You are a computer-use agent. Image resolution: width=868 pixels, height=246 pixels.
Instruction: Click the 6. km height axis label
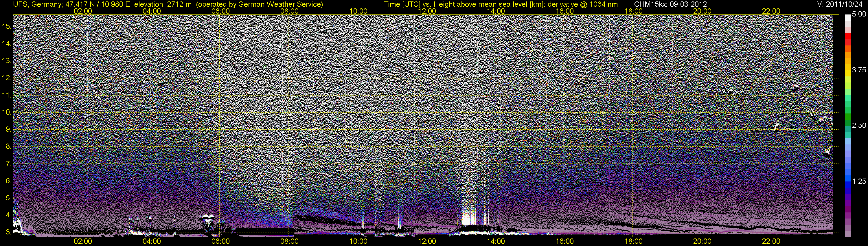tap(8, 181)
